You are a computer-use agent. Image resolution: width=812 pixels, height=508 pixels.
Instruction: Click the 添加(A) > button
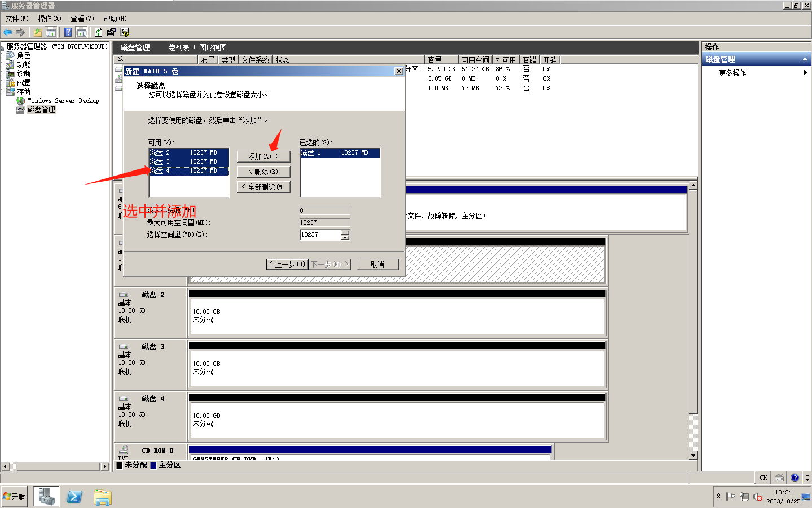(264, 156)
